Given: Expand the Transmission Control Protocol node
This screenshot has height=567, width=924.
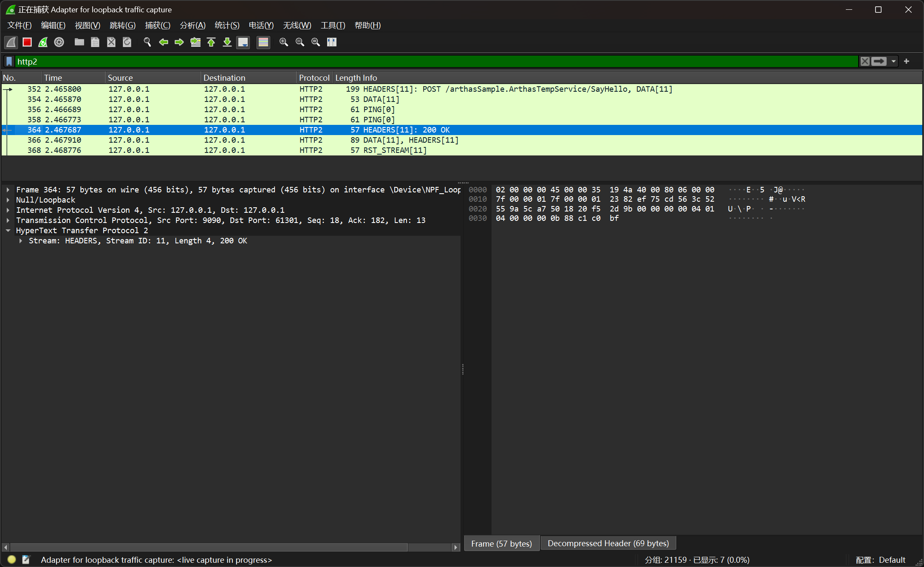Looking at the screenshot, I should 8,220.
